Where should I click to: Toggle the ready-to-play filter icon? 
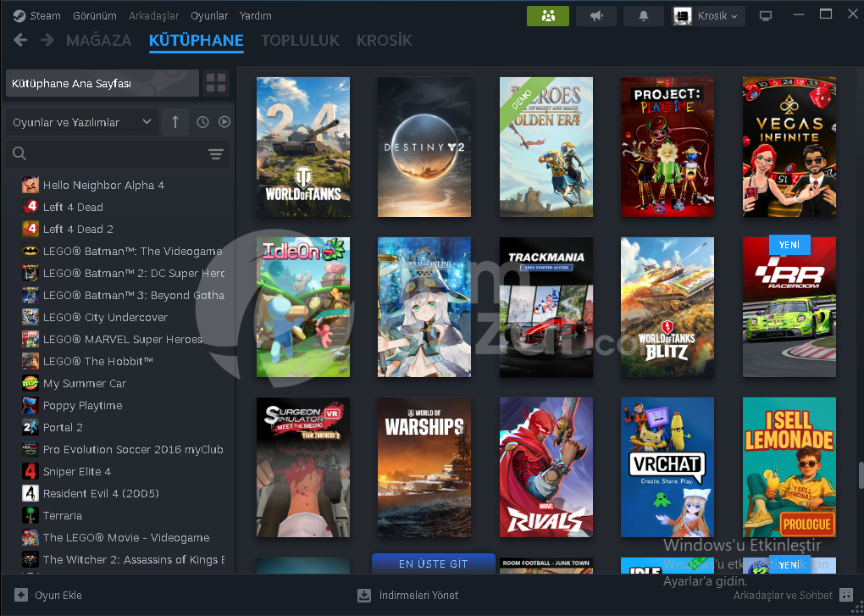point(224,122)
